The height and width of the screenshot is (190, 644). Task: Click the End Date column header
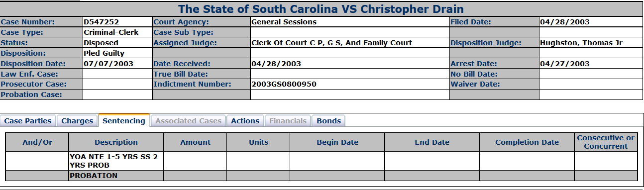coord(432,142)
